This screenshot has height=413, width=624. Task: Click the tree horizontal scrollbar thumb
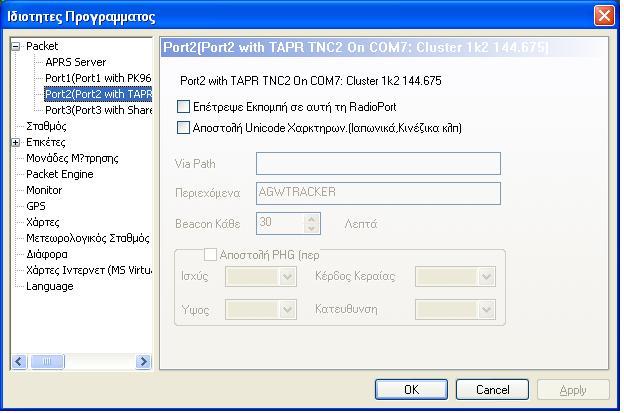47,362
